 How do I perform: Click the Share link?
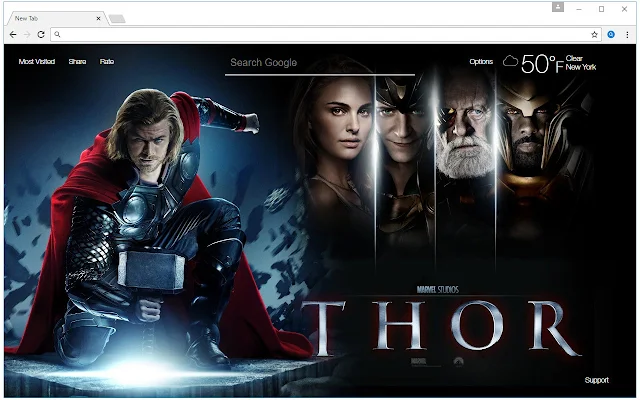[77, 62]
